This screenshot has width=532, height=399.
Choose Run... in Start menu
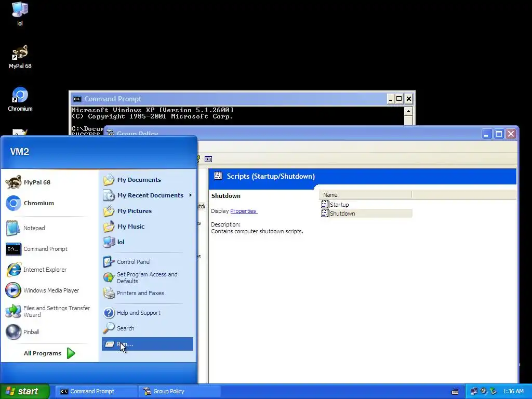click(x=147, y=344)
